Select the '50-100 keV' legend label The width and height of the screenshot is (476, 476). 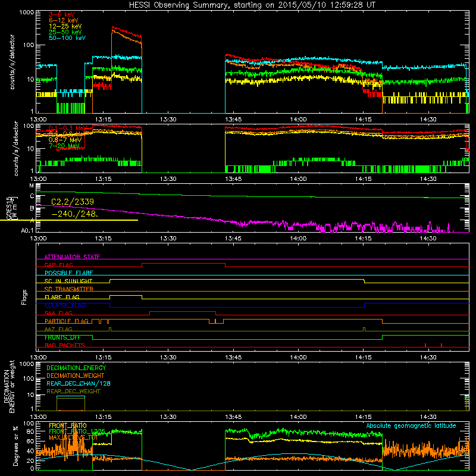(x=67, y=38)
